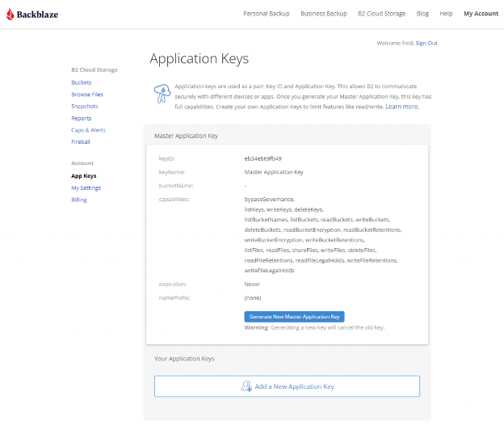504x430 pixels.
Task: Click the expiration value Never
Action: tap(252, 285)
